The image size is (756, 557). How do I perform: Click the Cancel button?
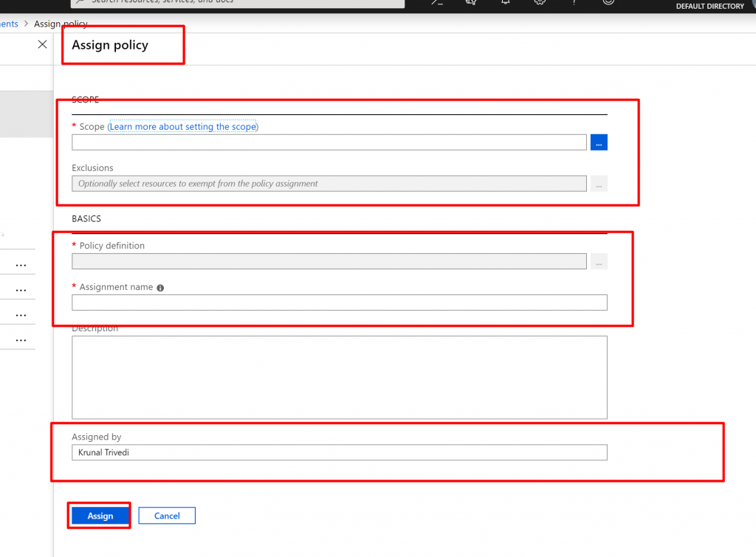[167, 516]
